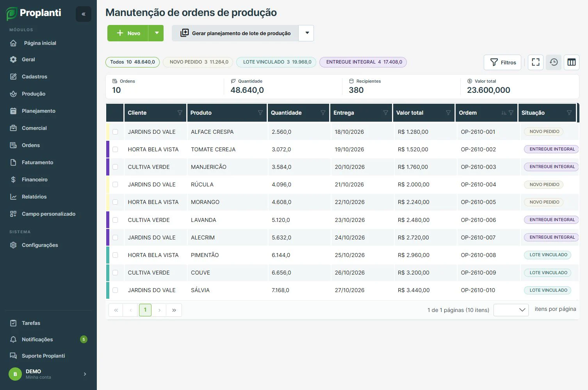The width and height of the screenshot is (588, 390).
Task: Click the Notificações badge showing 5
Action: tap(84, 339)
